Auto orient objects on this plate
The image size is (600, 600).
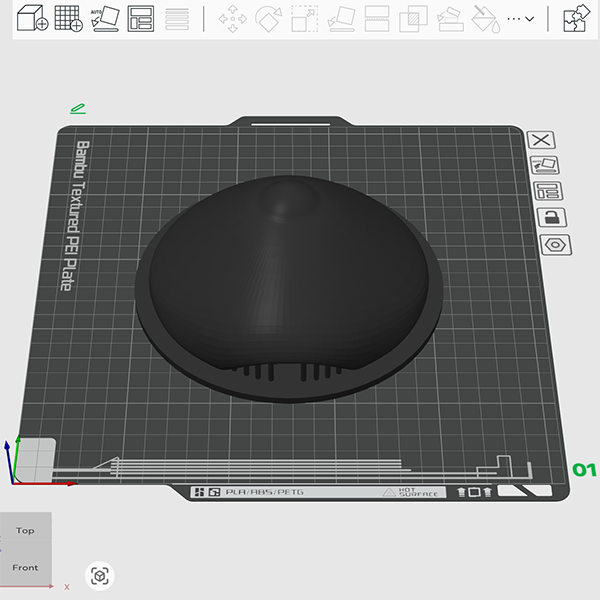[x=545, y=165]
